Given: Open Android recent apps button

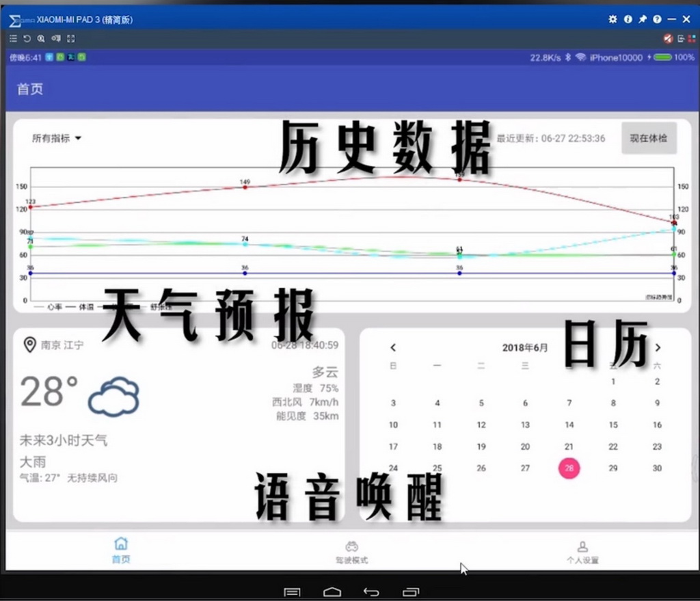Looking at the screenshot, I should click(x=411, y=591).
